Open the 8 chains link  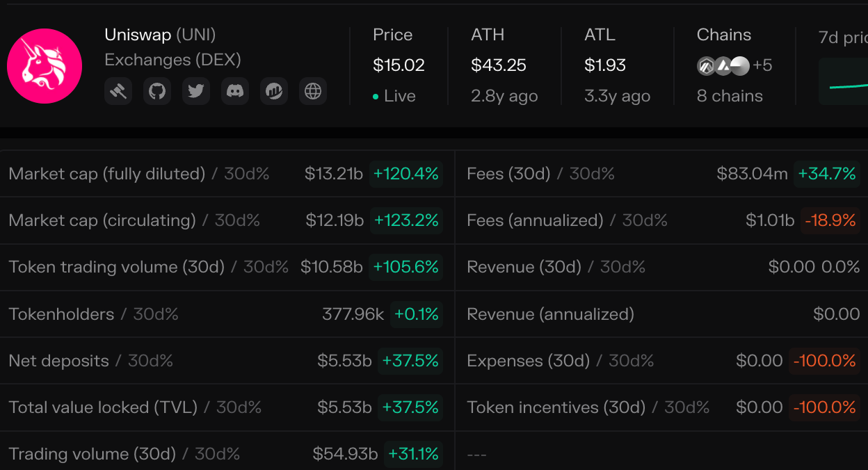730,96
